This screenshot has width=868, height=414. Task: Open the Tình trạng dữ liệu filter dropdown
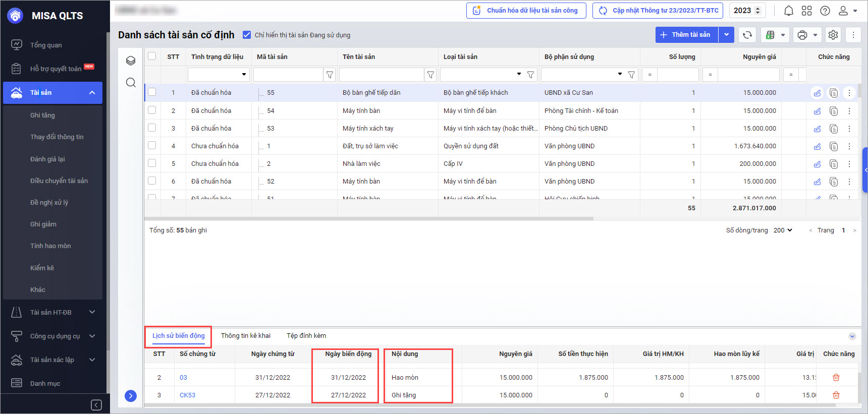point(244,75)
